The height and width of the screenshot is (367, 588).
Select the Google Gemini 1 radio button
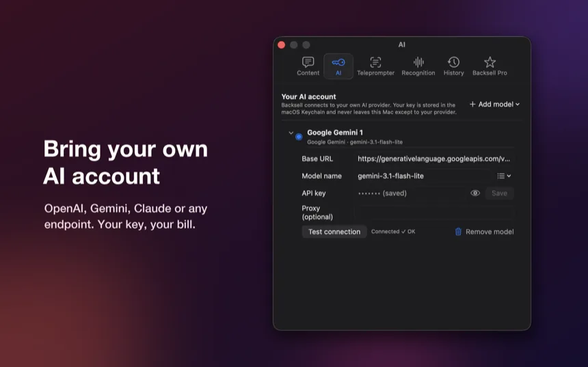(299, 137)
